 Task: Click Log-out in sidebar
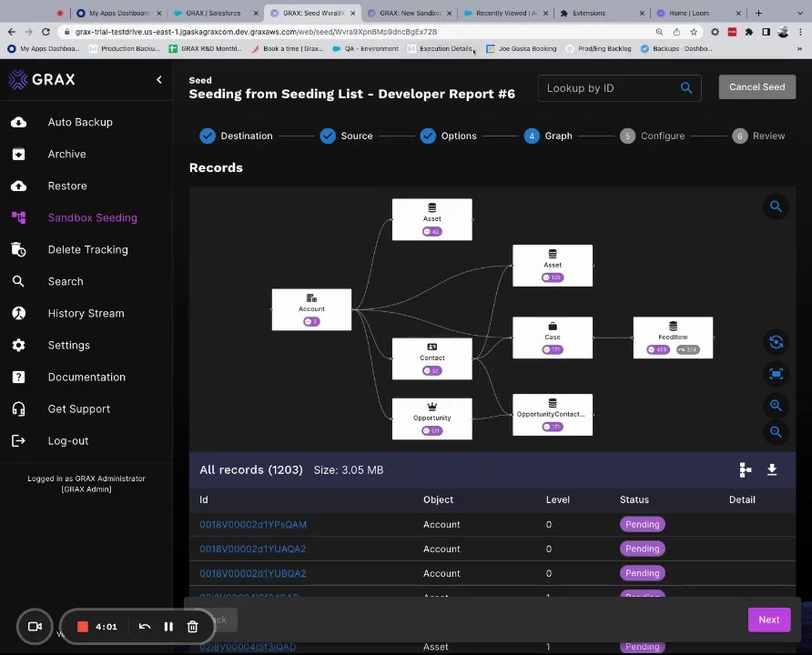pyautogui.click(x=68, y=441)
